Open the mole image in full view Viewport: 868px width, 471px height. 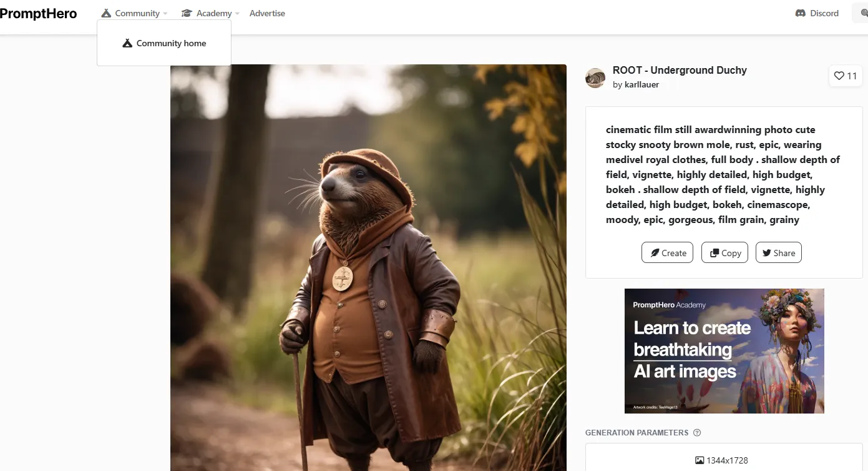368,267
